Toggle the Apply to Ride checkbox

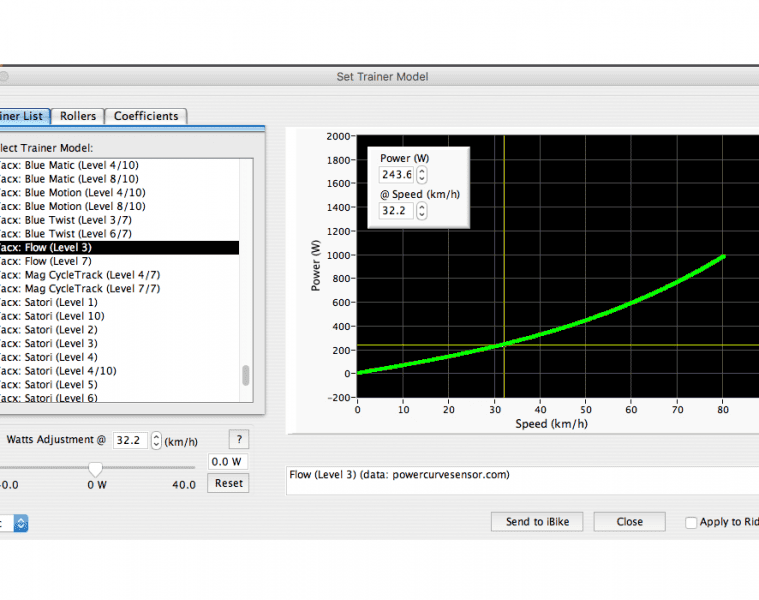tap(691, 522)
